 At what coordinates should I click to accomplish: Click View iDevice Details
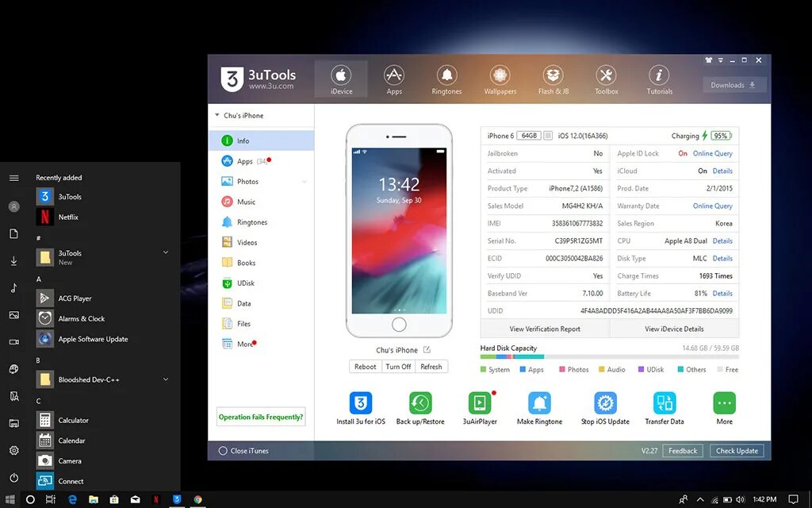coord(674,329)
